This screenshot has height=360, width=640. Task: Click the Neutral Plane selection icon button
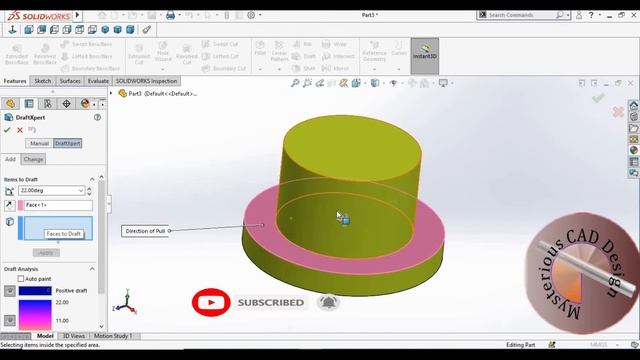[9, 205]
